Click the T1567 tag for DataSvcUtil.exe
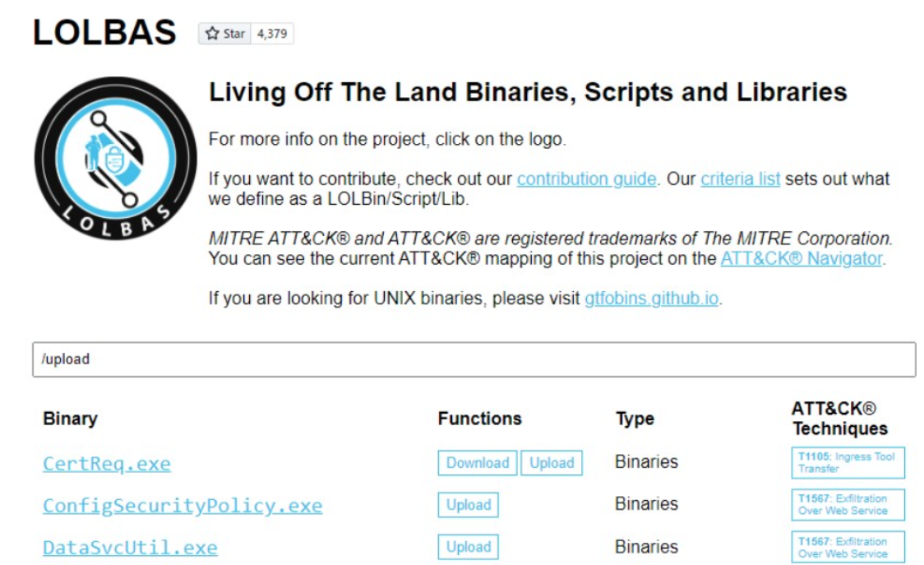The height and width of the screenshot is (565, 924). click(848, 547)
